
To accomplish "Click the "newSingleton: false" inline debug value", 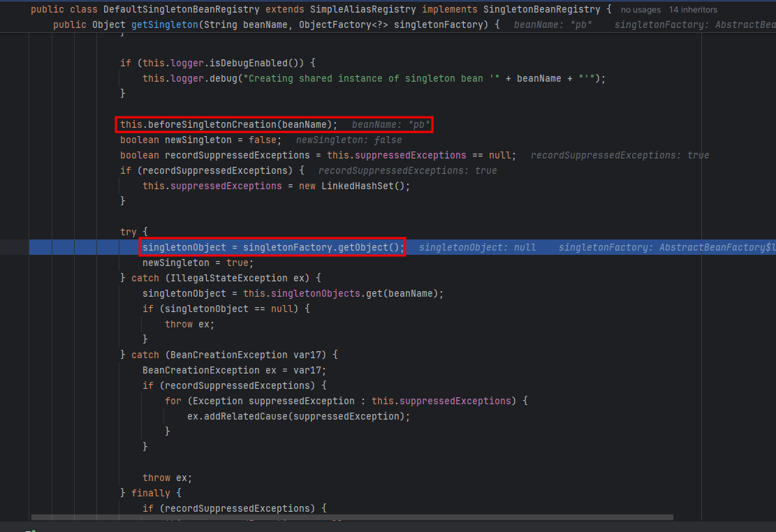I will coord(349,140).
